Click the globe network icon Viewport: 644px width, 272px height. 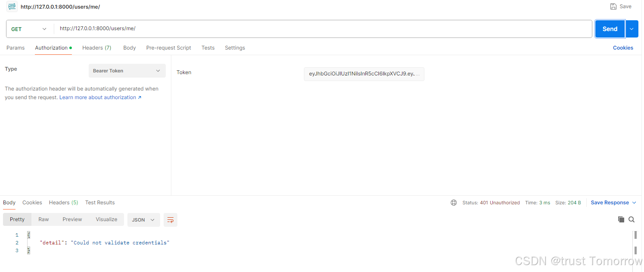[454, 203]
